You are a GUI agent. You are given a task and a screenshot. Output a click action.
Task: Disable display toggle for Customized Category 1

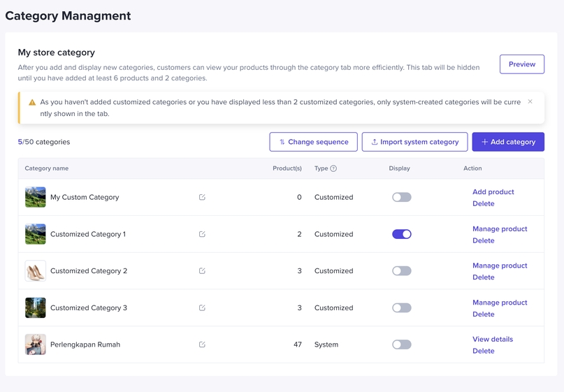(x=401, y=234)
